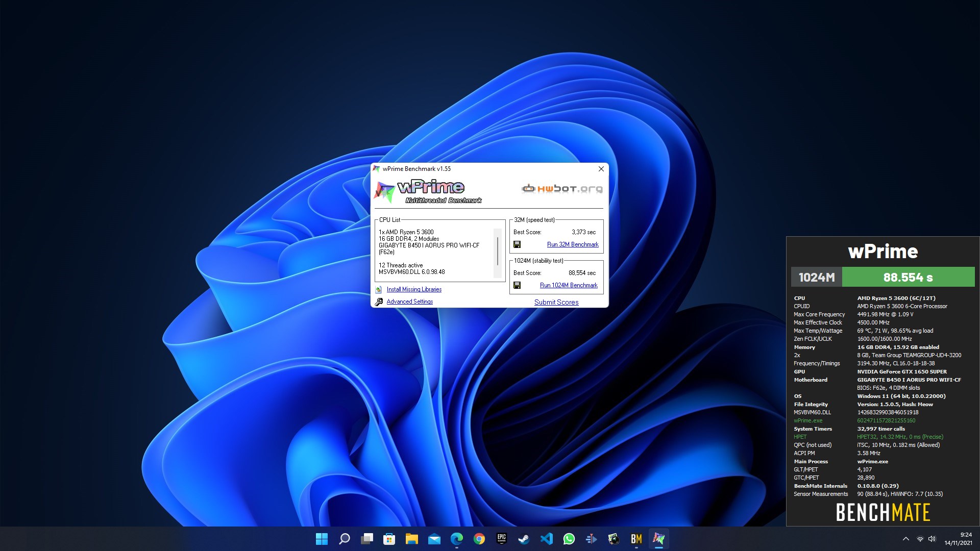The height and width of the screenshot is (551, 980).
Task: Click the '12 Threads active' text
Action: coord(401,265)
